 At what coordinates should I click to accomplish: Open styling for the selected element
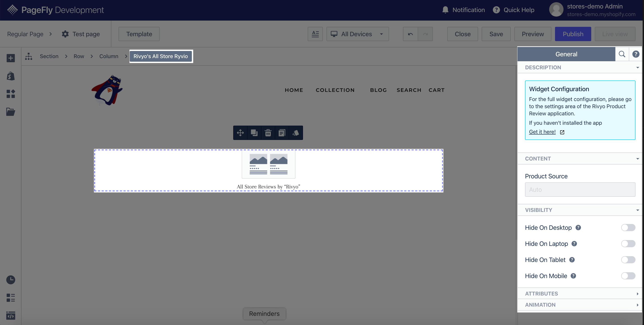[x=296, y=133]
